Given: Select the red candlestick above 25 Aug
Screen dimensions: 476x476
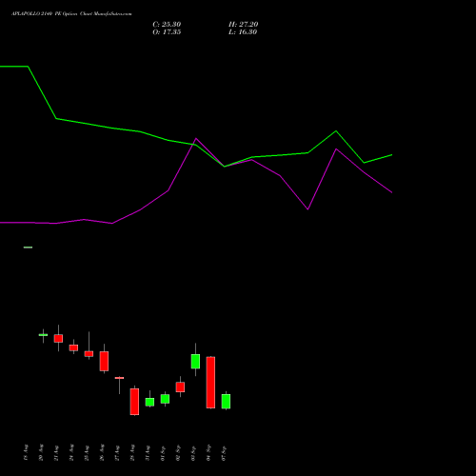Looking at the screenshot, I should click(89, 353).
